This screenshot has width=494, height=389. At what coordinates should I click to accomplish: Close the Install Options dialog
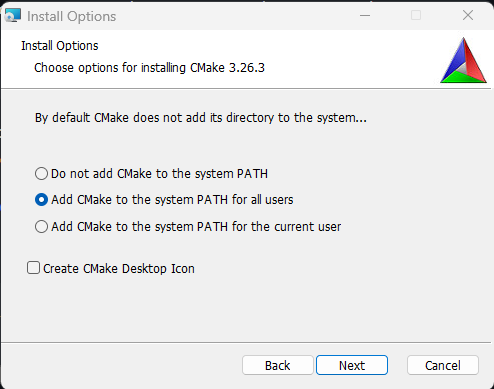468,15
